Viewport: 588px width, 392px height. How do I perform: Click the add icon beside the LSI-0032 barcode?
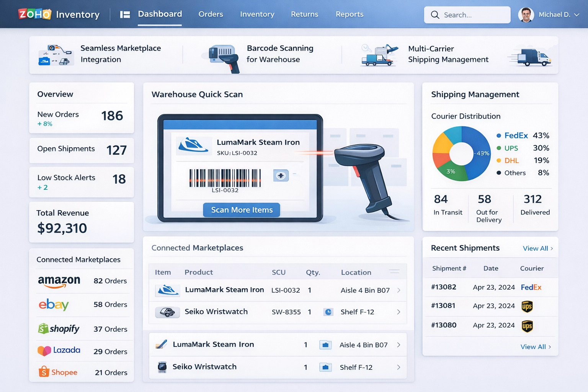pos(281,176)
